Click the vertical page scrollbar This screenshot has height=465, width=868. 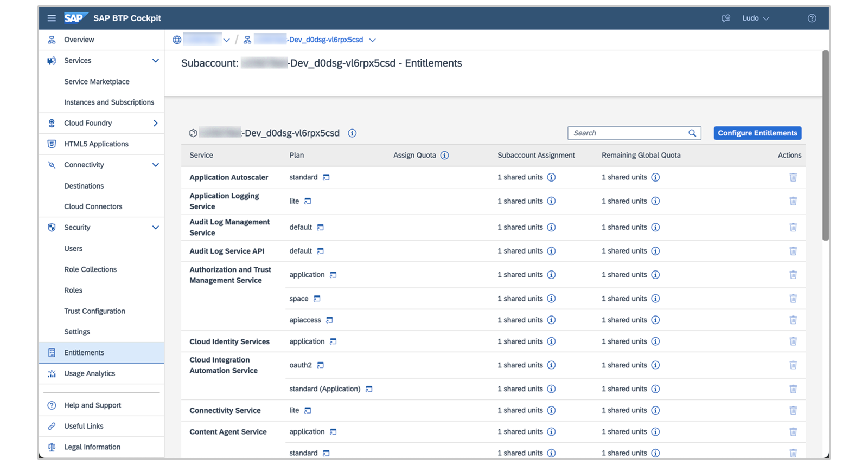pyautogui.click(x=825, y=145)
